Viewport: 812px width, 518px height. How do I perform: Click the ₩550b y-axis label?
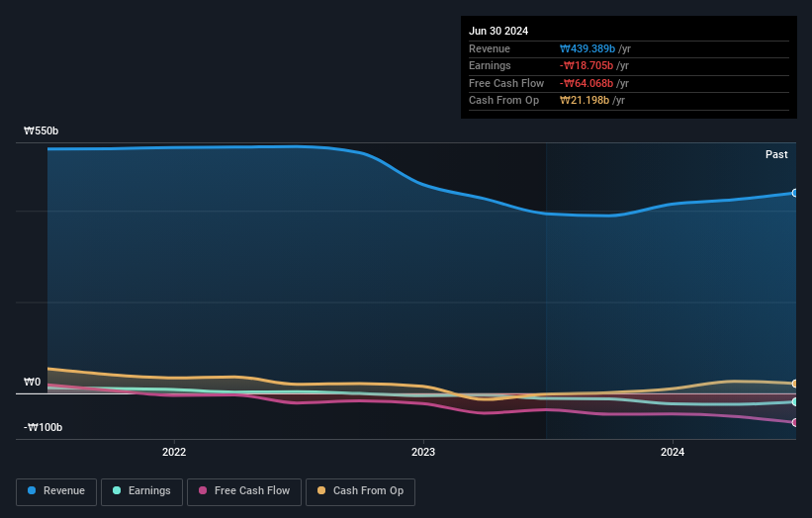pos(41,130)
